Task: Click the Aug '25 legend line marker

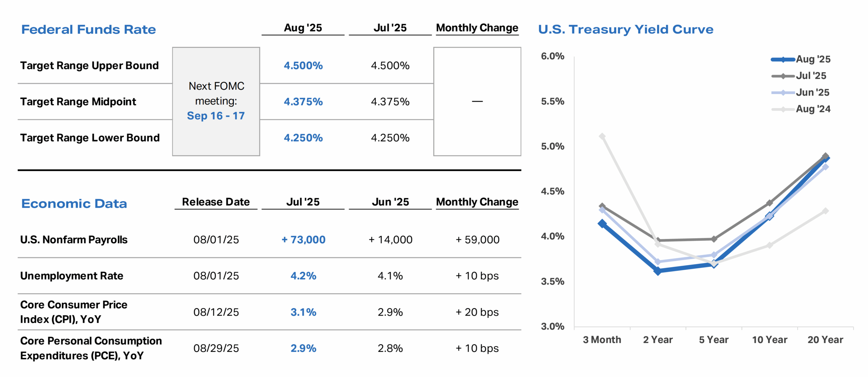Action: coord(783,60)
